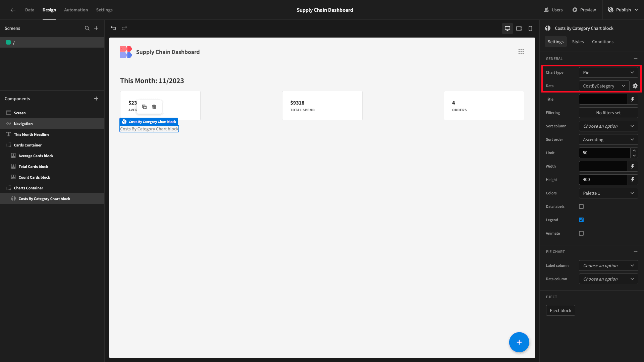Collapse the GENERAL section
The width and height of the screenshot is (644, 362).
(636, 59)
